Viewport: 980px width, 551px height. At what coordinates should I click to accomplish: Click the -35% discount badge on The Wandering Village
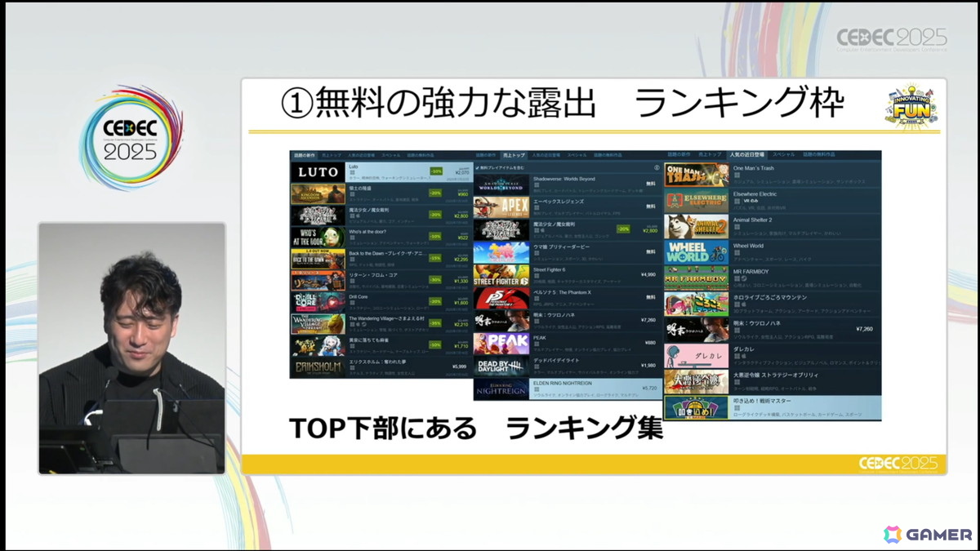tap(436, 324)
